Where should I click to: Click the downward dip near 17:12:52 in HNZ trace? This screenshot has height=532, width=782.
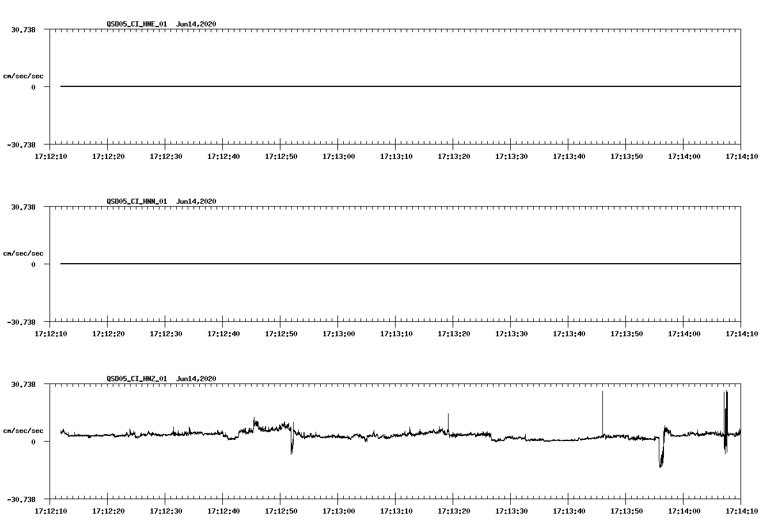pos(292,443)
